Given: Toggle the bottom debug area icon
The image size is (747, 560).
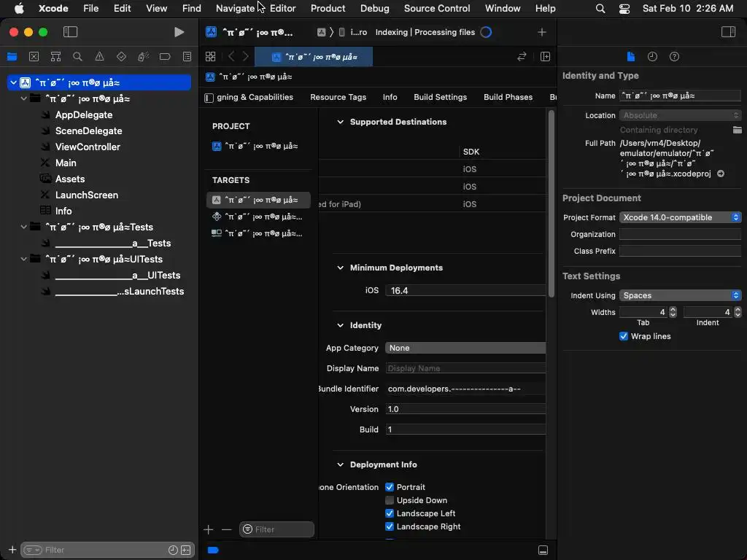Looking at the screenshot, I should pyautogui.click(x=543, y=551).
